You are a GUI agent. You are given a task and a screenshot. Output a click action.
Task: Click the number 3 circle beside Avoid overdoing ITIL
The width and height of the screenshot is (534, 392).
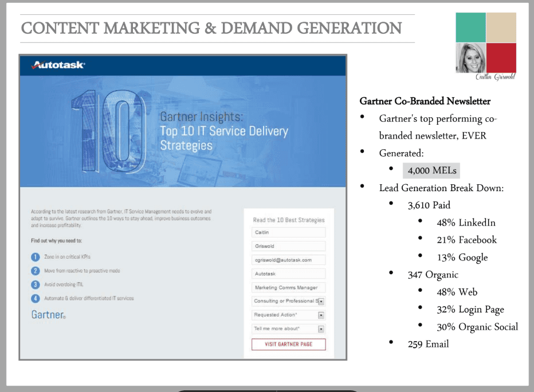(x=36, y=284)
